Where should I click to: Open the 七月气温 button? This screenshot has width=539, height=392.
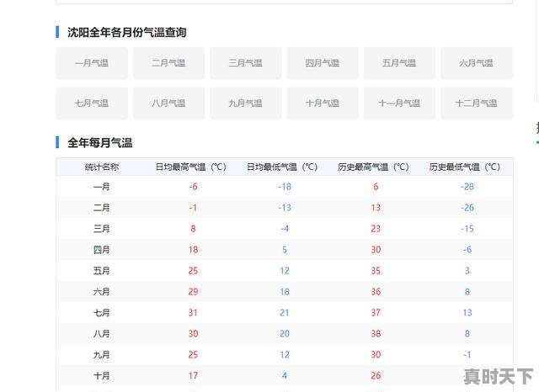tap(92, 103)
